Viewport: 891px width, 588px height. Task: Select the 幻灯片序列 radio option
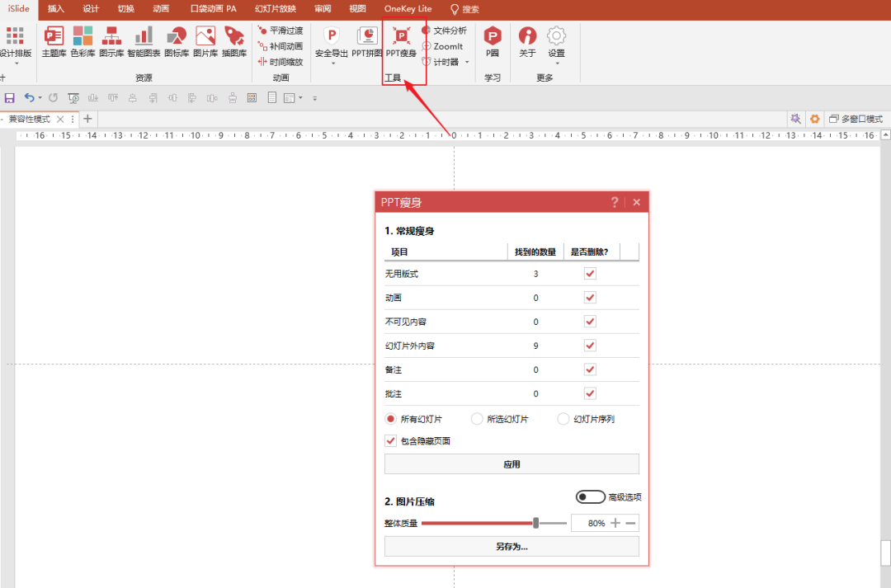click(563, 419)
